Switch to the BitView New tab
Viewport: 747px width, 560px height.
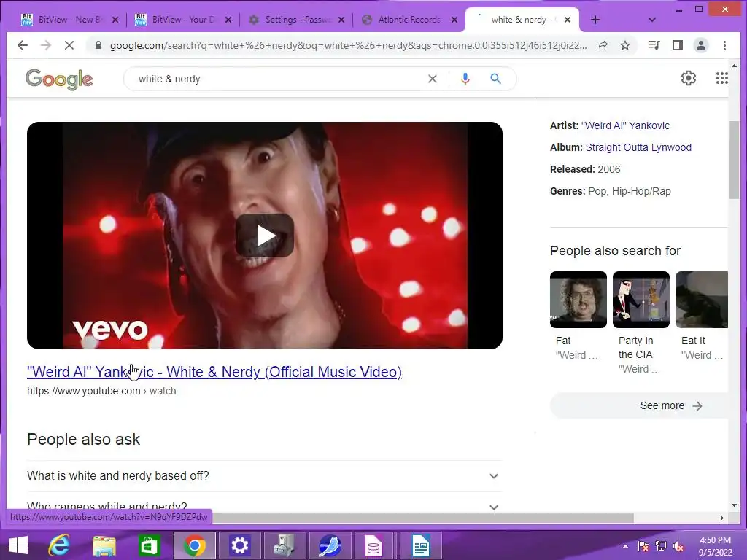pos(70,20)
